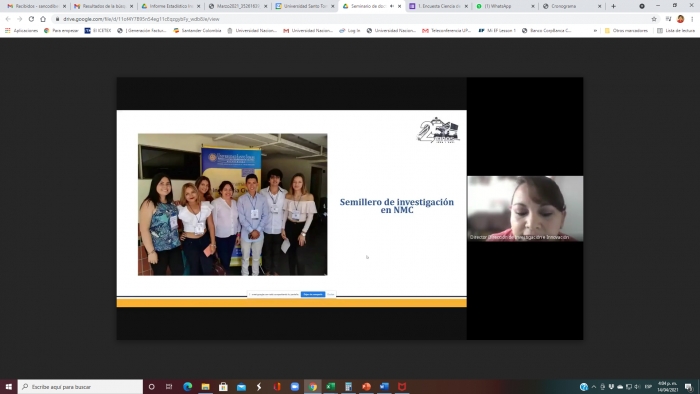The height and width of the screenshot is (394, 700).
Task: Go back with the browser arrow
Action: click(8, 19)
